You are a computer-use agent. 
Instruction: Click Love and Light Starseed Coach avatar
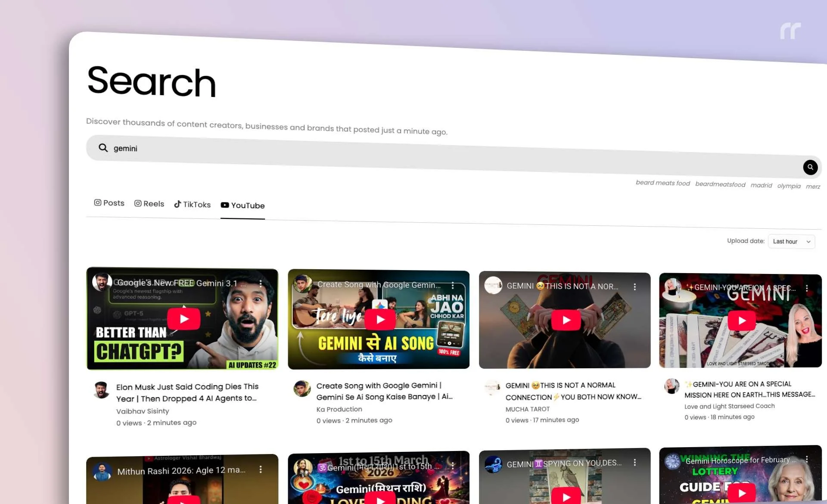point(672,386)
